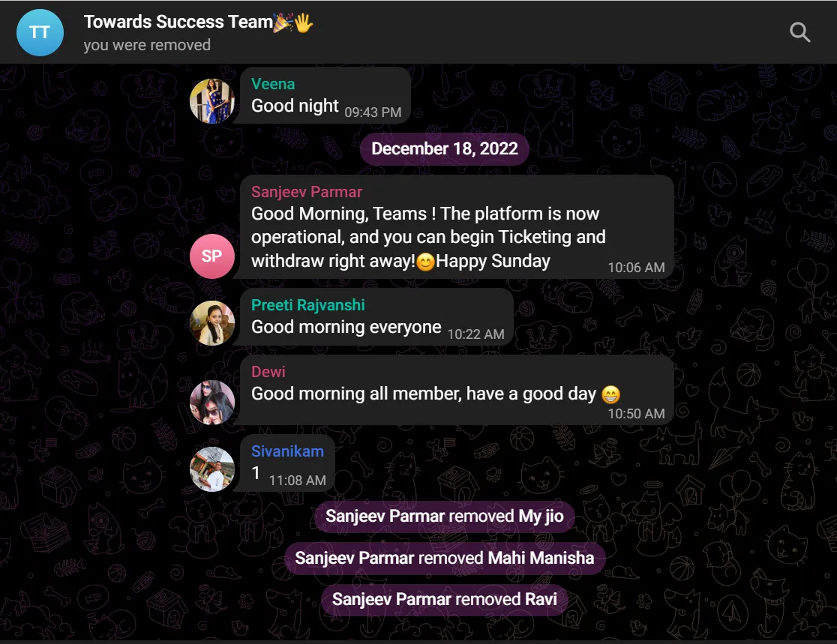837x644 pixels.
Task: Click the Veena sender name
Action: [x=273, y=84]
